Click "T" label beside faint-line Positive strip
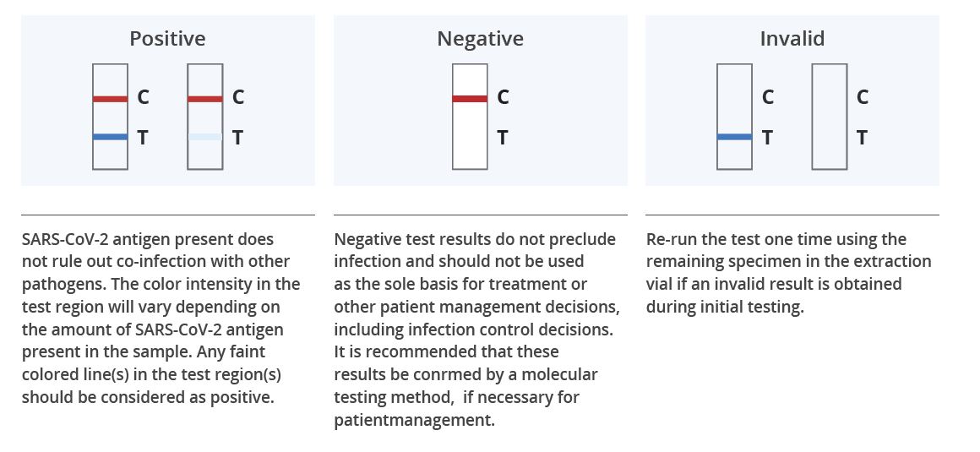 [x=237, y=137]
